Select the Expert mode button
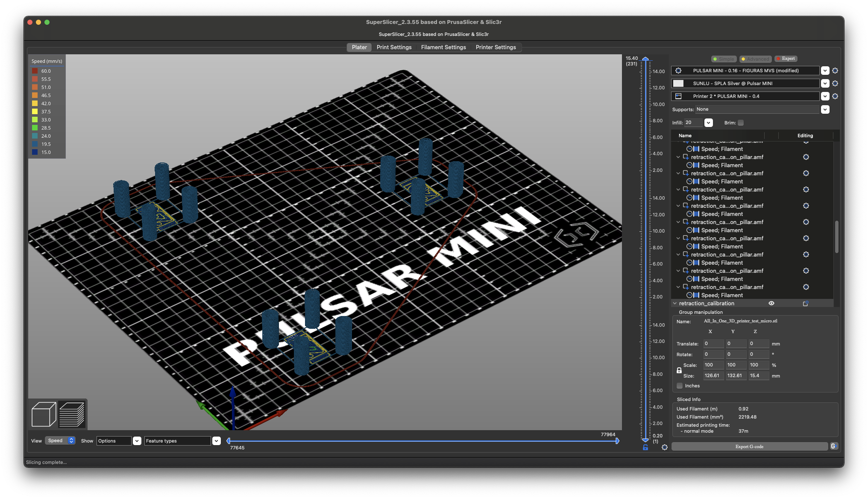The height and width of the screenshot is (499, 868). pyautogui.click(x=786, y=59)
